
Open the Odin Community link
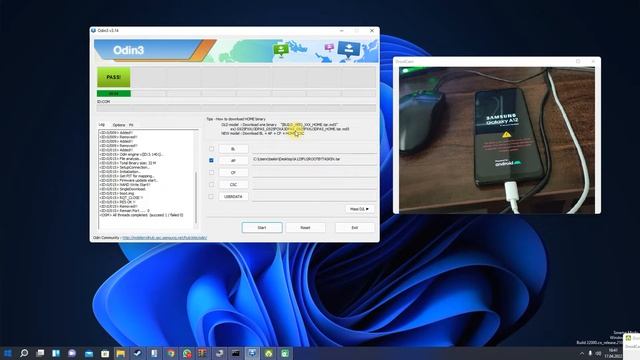[x=164, y=238]
